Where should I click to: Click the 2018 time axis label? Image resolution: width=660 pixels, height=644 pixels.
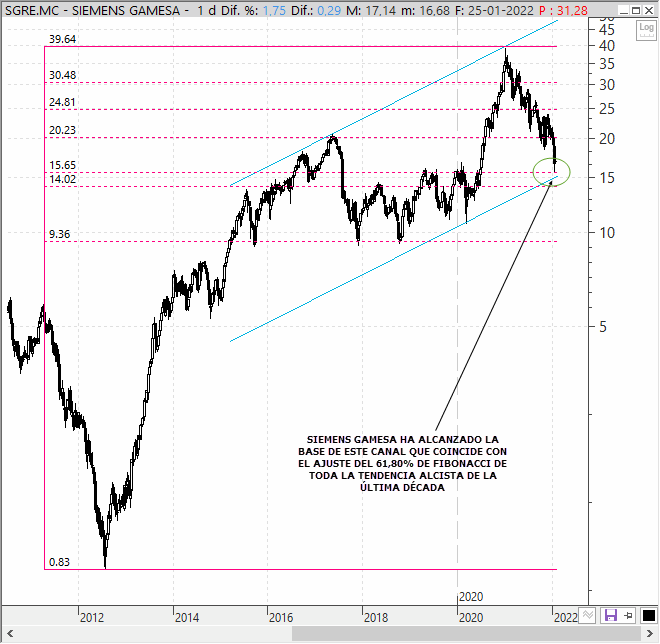click(x=376, y=617)
